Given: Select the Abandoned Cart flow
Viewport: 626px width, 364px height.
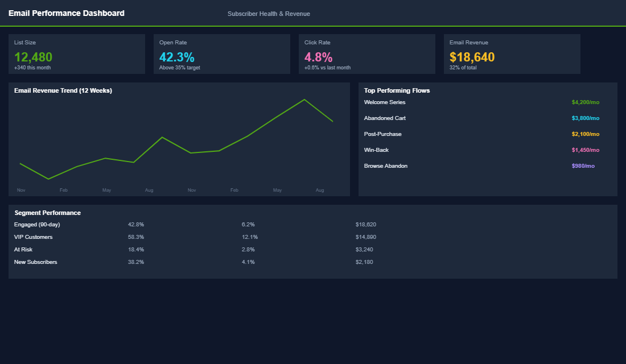Looking at the screenshot, I should [x=386, y=118].
